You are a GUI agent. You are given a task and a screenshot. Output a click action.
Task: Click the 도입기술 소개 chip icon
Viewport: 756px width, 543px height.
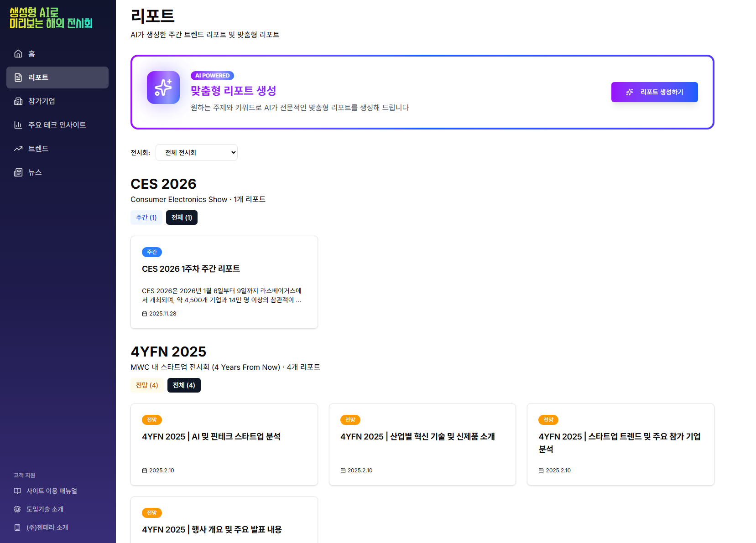coord(17,509)
